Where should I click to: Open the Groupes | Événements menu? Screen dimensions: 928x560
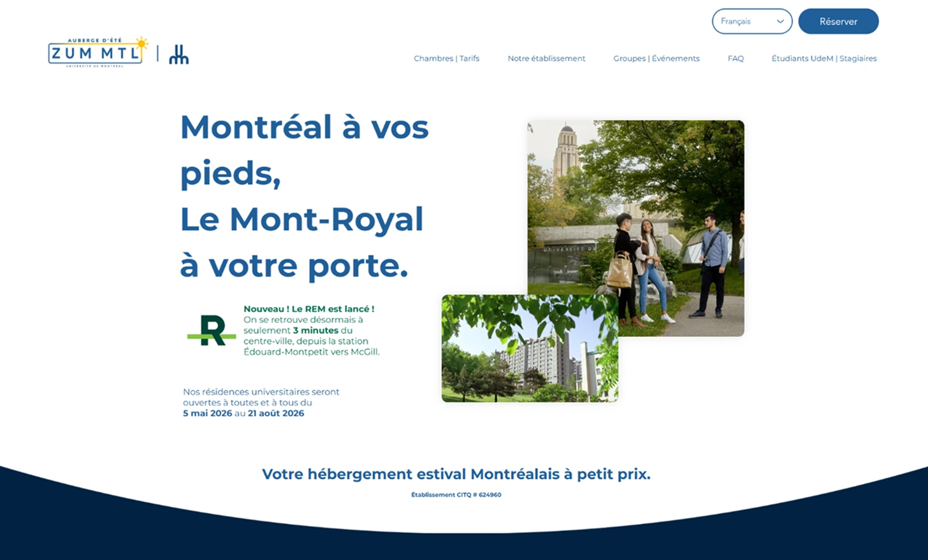point(656,58)
